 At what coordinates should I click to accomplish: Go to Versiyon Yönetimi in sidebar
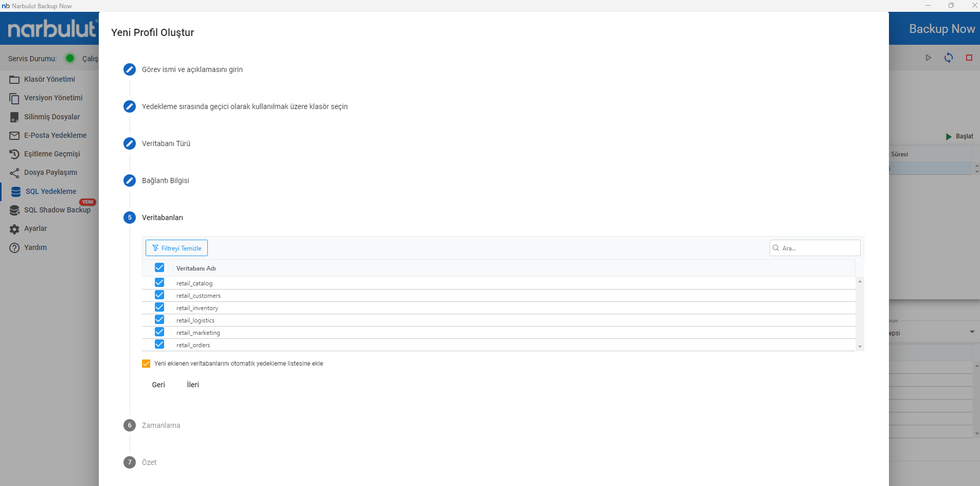pos(53,98)
